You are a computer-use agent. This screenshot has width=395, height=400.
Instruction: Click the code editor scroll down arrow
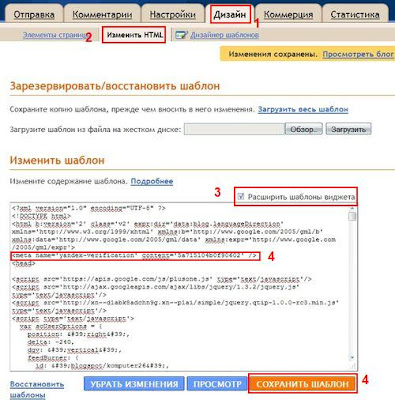tap(352, 358)
